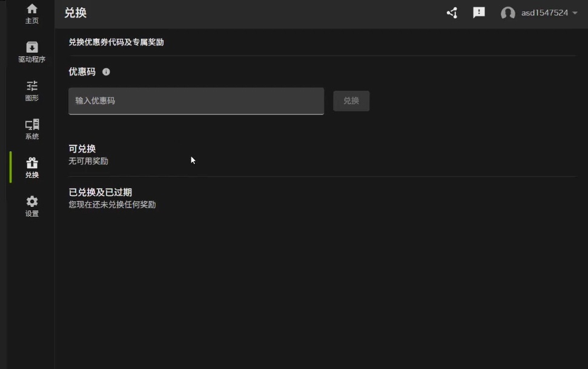Viewport: 588px width, 369px height.
Task: Click the user avatar icon
Action: (507, 13)
